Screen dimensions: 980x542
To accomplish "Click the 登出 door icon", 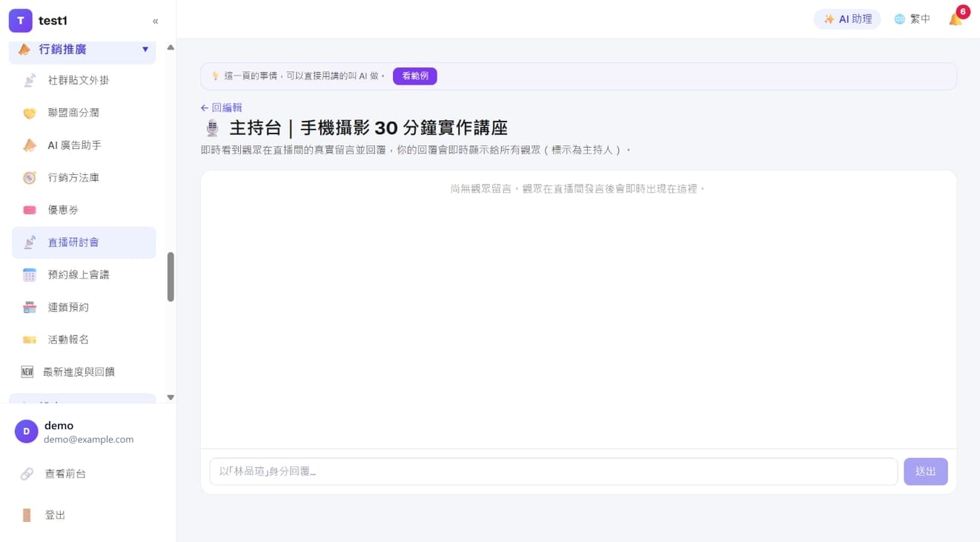I will point(27,515).
